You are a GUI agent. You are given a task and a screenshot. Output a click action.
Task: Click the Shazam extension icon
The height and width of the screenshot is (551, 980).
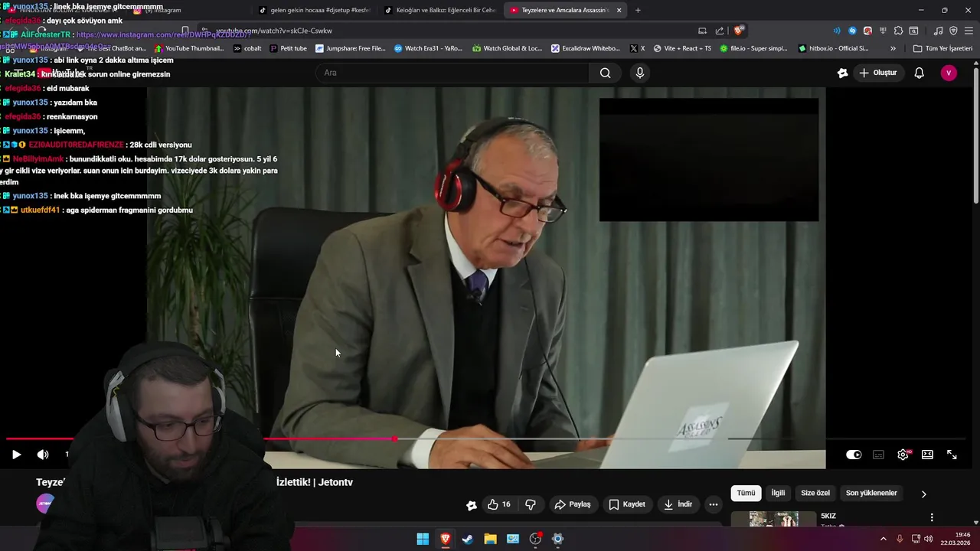click(x=852, y=31)
